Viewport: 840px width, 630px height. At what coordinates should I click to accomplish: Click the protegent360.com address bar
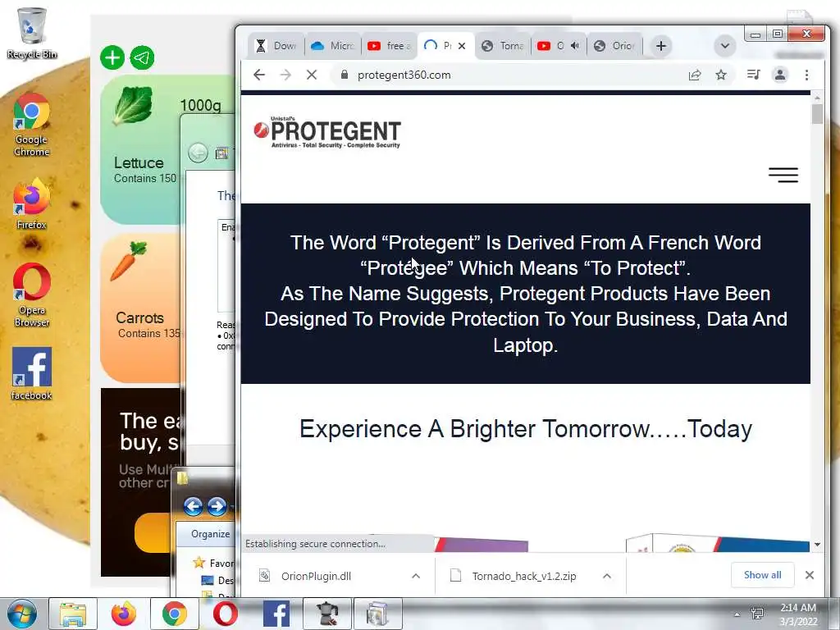404,75
